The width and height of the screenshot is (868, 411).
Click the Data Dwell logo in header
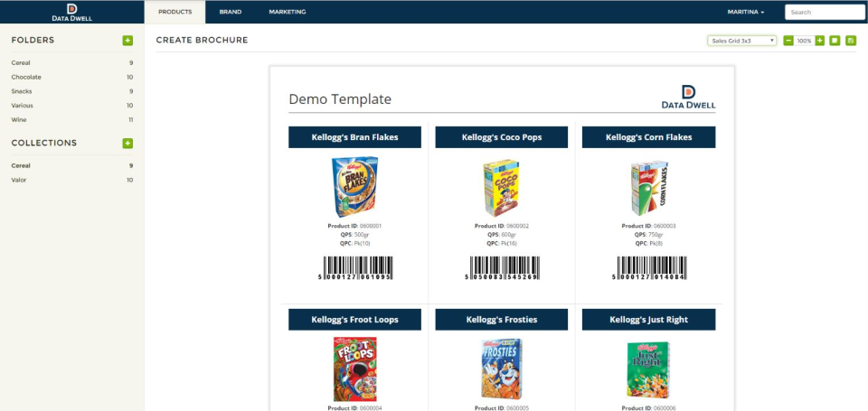click(x=72, y=12)
